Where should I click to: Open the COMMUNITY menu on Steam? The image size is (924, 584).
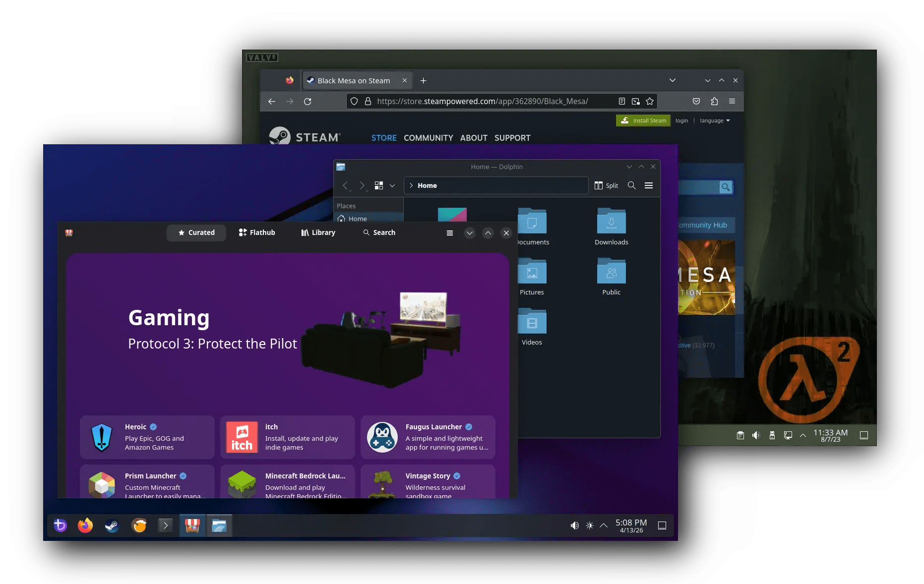pyautogui.click(x=429, y=138)
